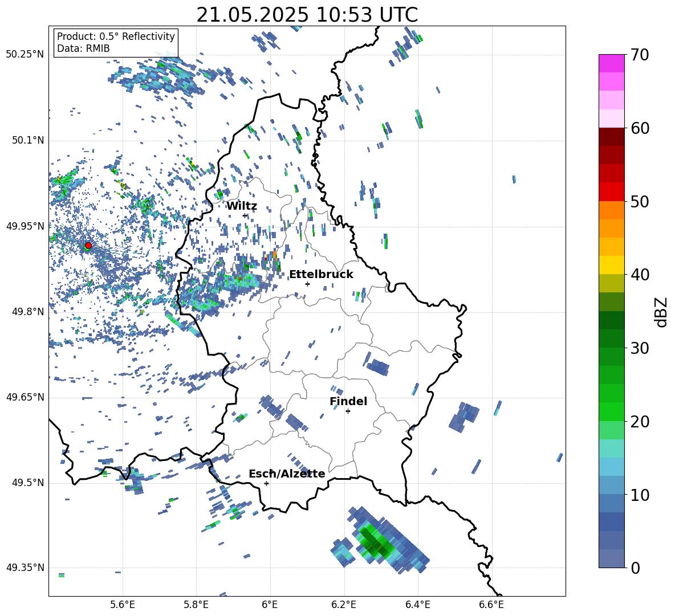Viewport: 675px width, 616px height.
Task: Pick the orange swatch just below 50 dBZ
Action: [611, 210]
